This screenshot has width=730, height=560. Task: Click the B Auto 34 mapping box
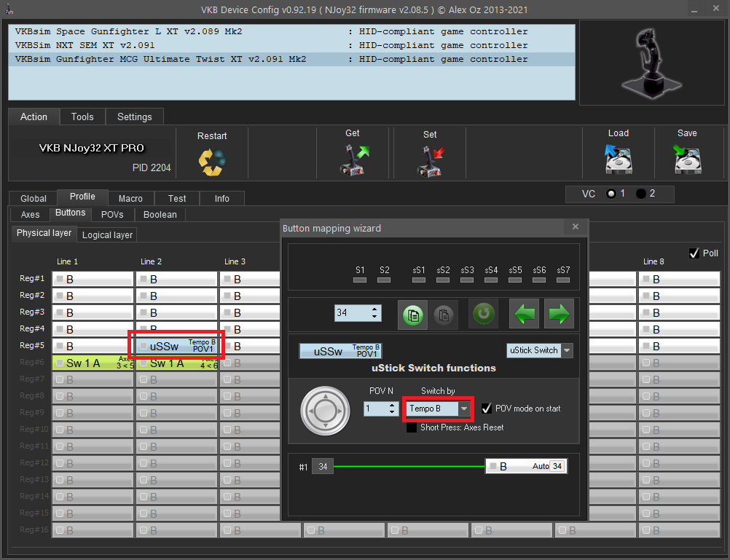click(x=526, y=466)
